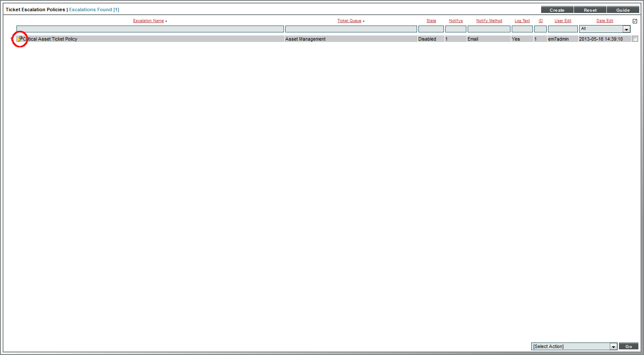Focus the Notify Method filter field

pyautogui.click(x=489, y=29)
